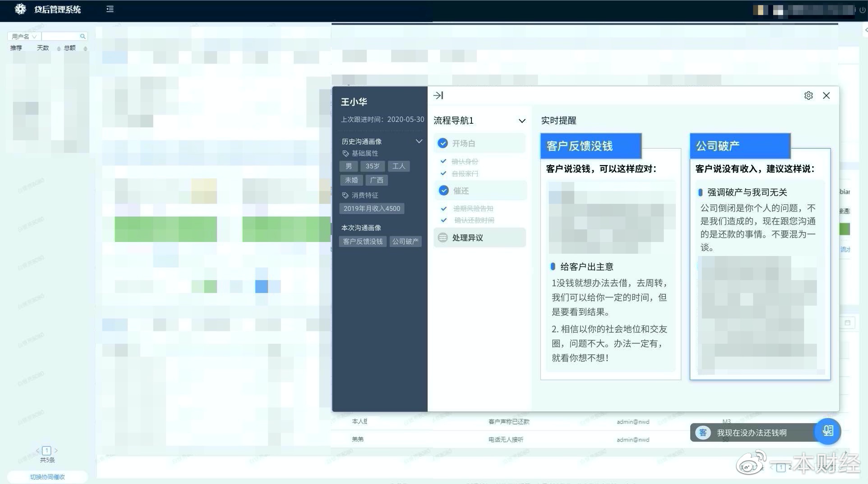Click the 本次沟通画像 label
Screen dimensions: 868x484
coord(361,228)
